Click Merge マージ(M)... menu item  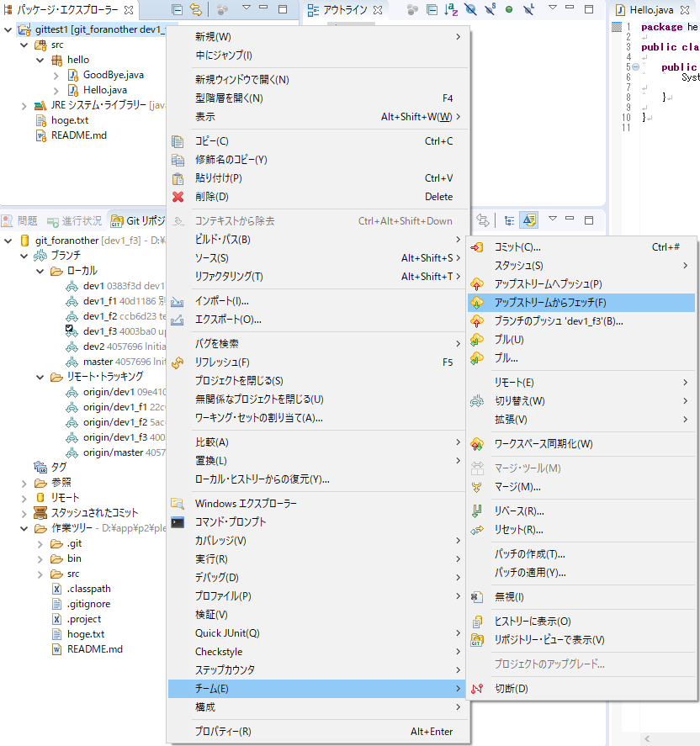click(x=581, y=487)
